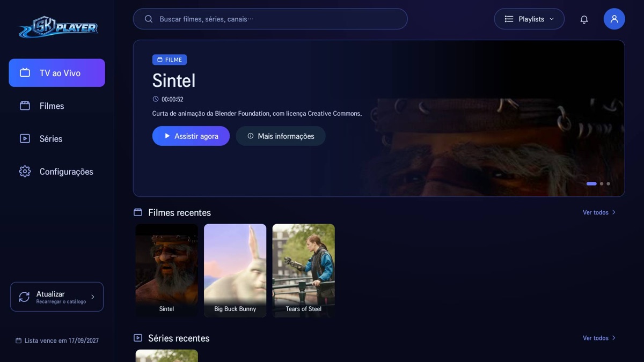Open the user profile avatar
The width and height of the screenshot is (644, 362).
[x=614, y=19]
